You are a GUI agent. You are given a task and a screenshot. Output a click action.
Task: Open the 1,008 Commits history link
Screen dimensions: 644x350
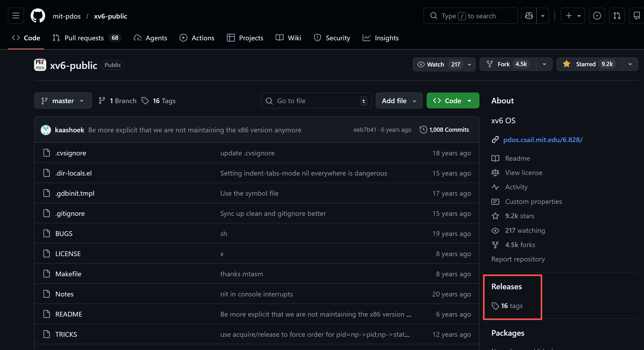pyautogui.click(x=449, y=130)
